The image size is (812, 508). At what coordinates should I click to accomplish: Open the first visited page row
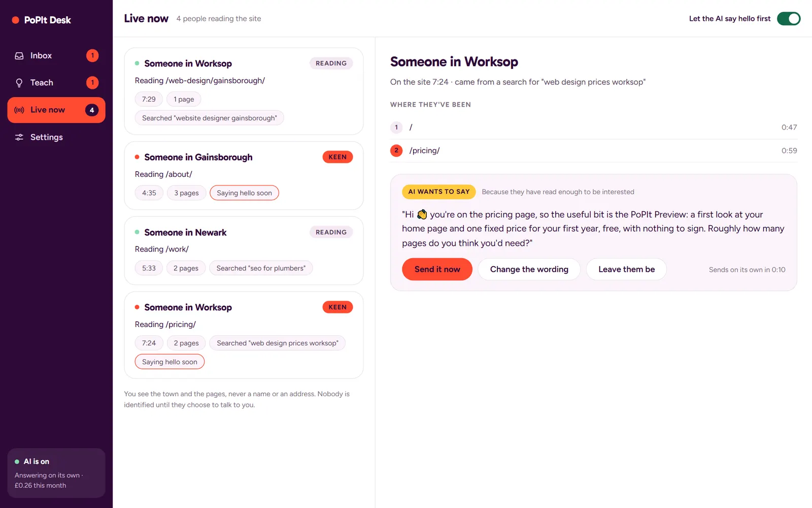(x=593, y=128)
